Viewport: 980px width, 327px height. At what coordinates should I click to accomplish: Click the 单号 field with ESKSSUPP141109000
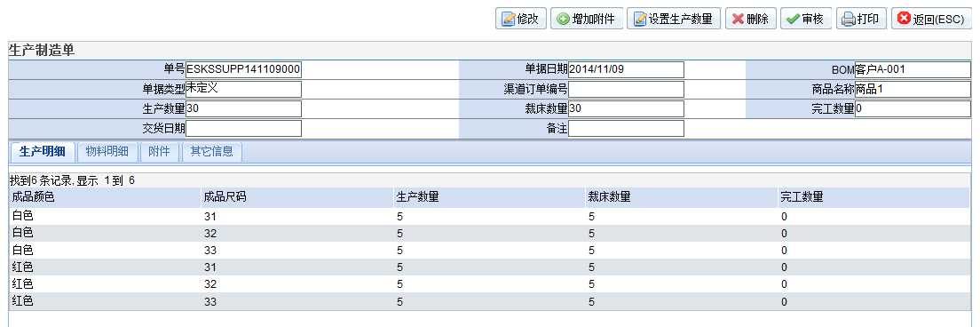pos(243,69)
